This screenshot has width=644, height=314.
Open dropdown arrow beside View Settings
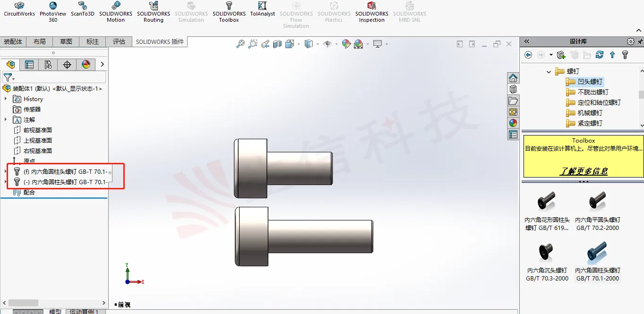point(386,44)
